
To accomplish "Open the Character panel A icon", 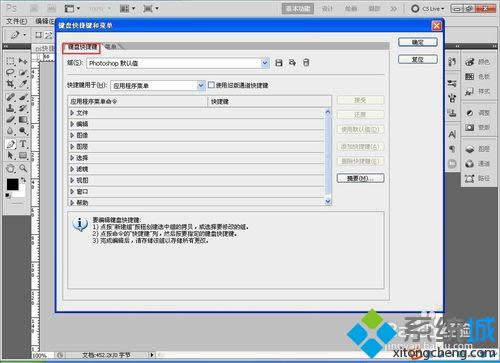I will [x=452, y=134].
